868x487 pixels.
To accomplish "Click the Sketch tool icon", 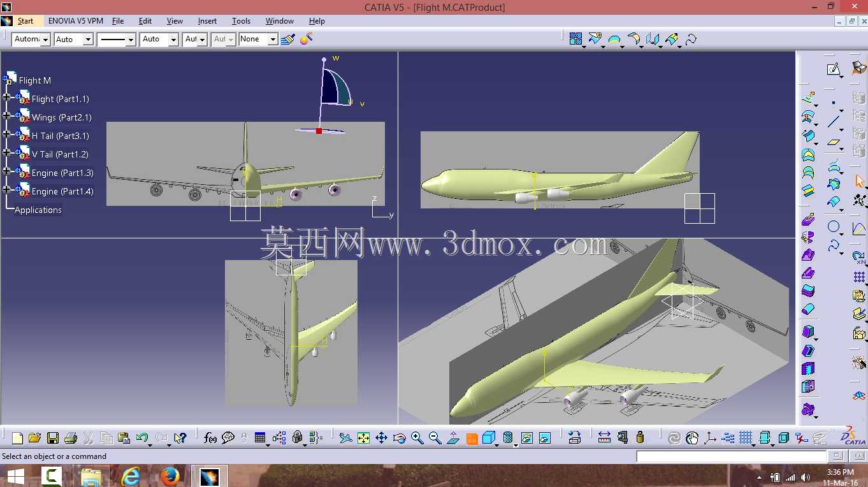I will click(x=834, y=69).
